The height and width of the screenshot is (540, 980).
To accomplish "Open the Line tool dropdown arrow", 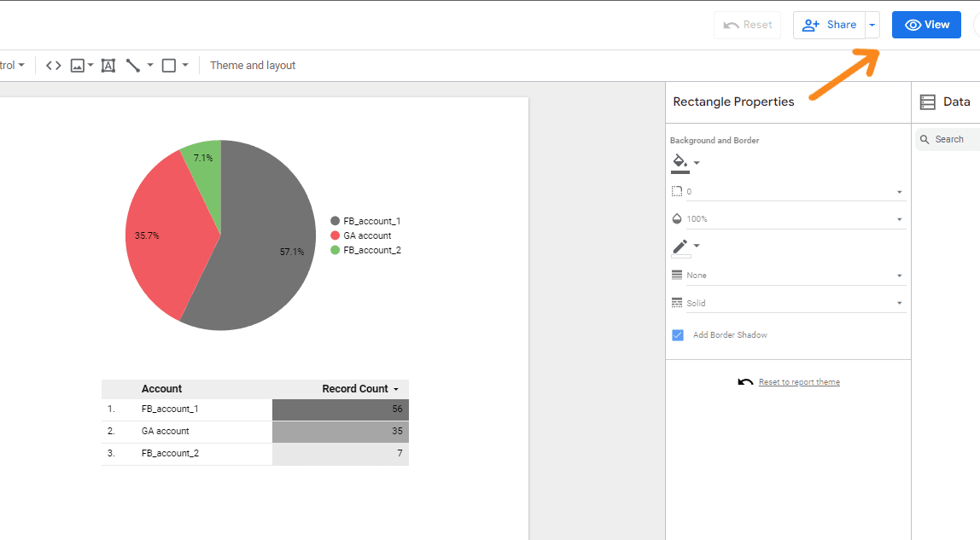I will point(150,65).
